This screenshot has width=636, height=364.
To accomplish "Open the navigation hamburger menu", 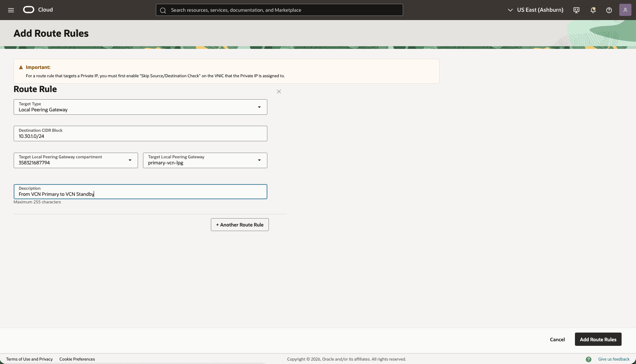I will point(11,10).
